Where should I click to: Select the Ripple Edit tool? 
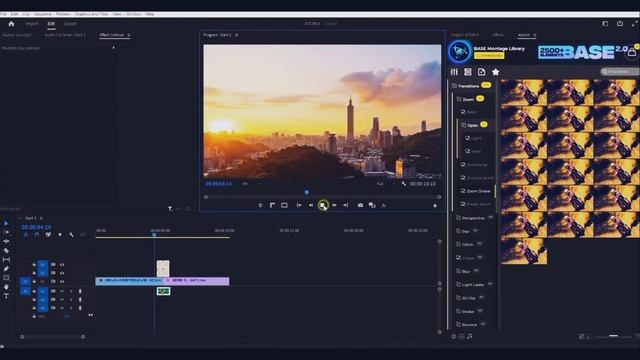click(6, 241)
